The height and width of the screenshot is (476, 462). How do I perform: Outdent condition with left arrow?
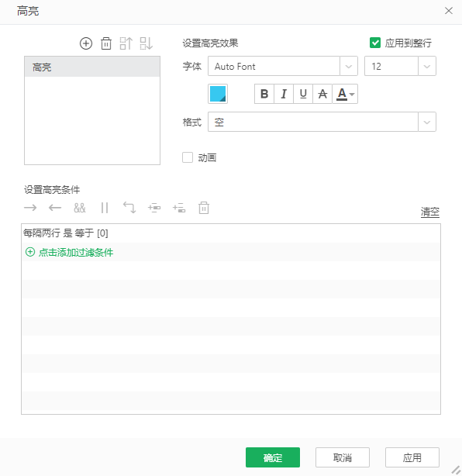[55, 208]
